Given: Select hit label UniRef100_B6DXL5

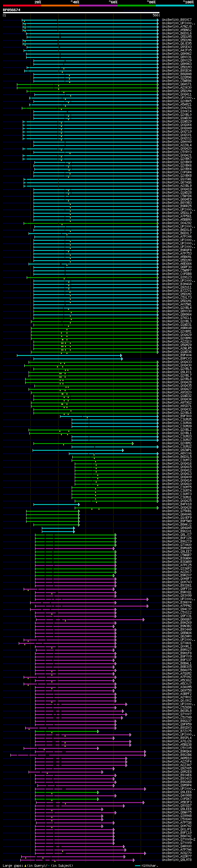Looking at the screenshot, I should [177, 457].
